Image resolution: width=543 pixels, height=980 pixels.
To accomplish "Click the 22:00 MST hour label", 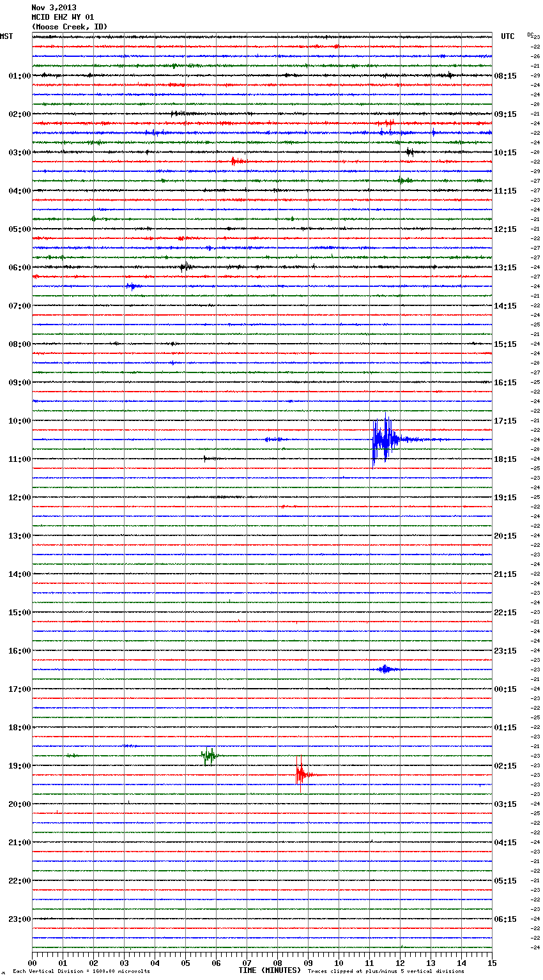I will [20, 881].
